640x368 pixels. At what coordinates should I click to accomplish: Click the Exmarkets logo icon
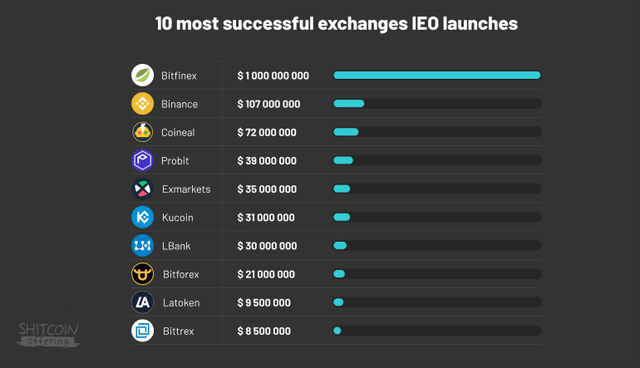pyautogui.click(x=142, y=188)
